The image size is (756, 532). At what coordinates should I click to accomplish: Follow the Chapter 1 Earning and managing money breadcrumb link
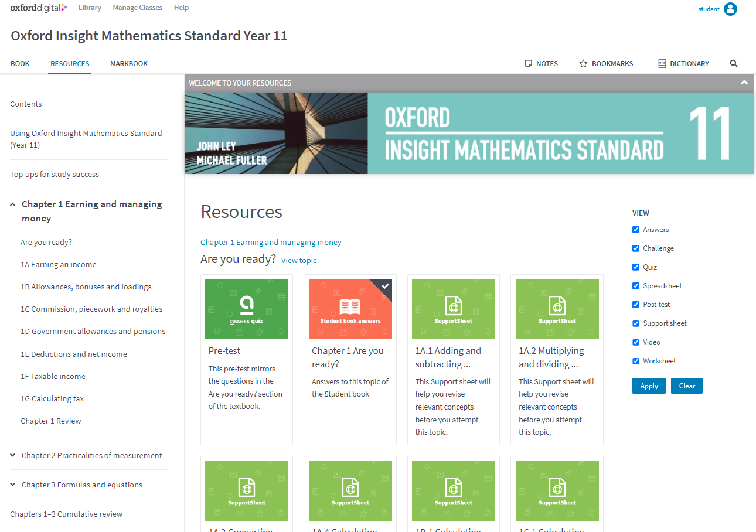(x=271, y=242)
